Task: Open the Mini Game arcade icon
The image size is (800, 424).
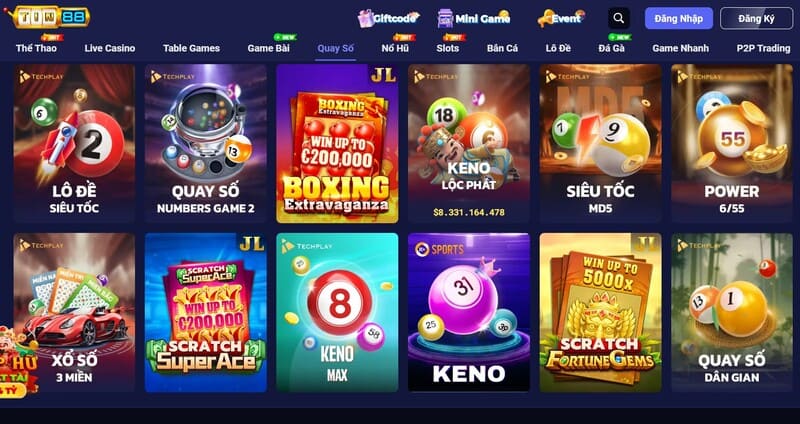Action: tap(445, 18)
